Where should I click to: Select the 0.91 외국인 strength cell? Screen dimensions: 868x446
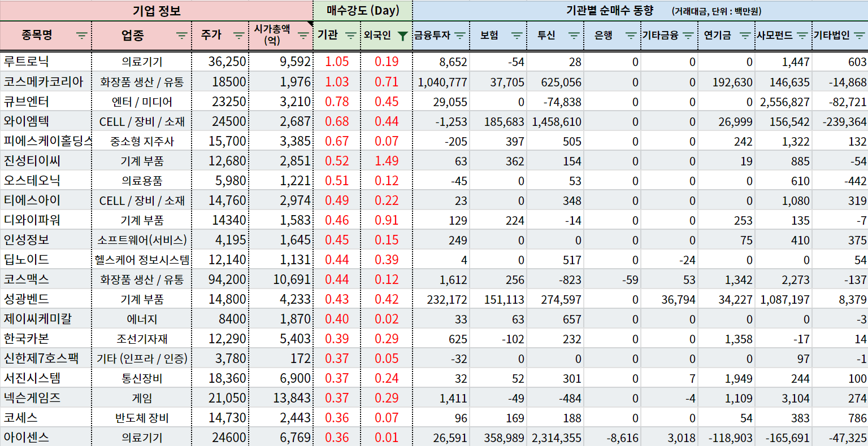[387, 220]
